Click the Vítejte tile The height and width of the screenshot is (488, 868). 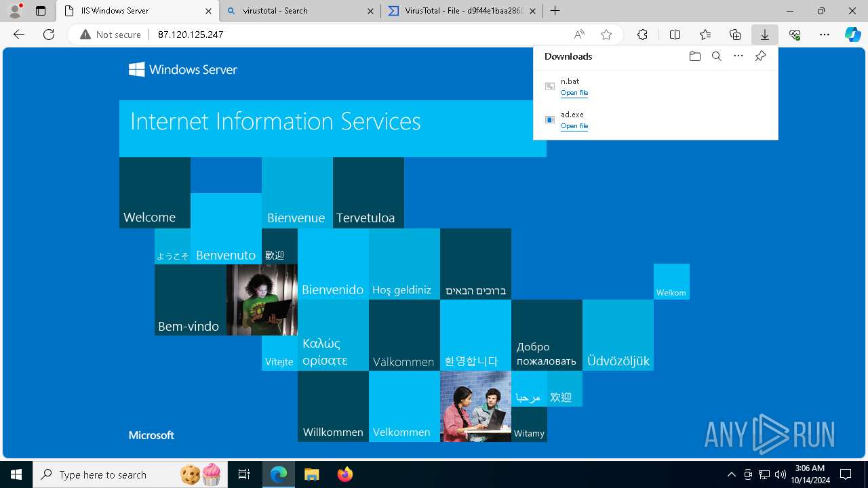tap(279, 353)
